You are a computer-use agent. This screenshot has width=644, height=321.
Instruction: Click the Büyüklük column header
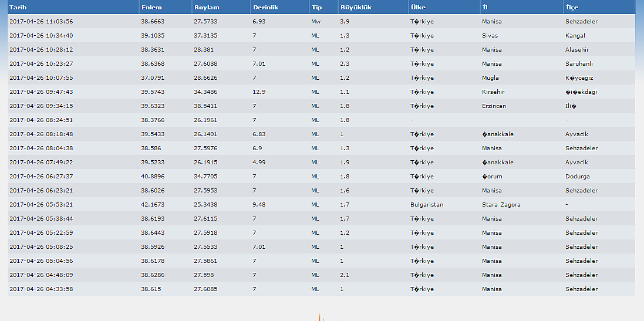point(373,7)
